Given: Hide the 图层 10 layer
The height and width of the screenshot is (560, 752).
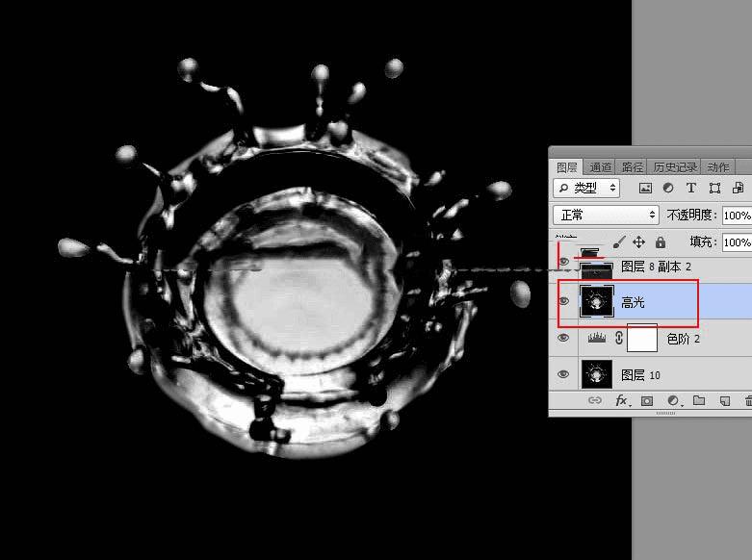Looking at the screenshot, I should tap(563, 374).
